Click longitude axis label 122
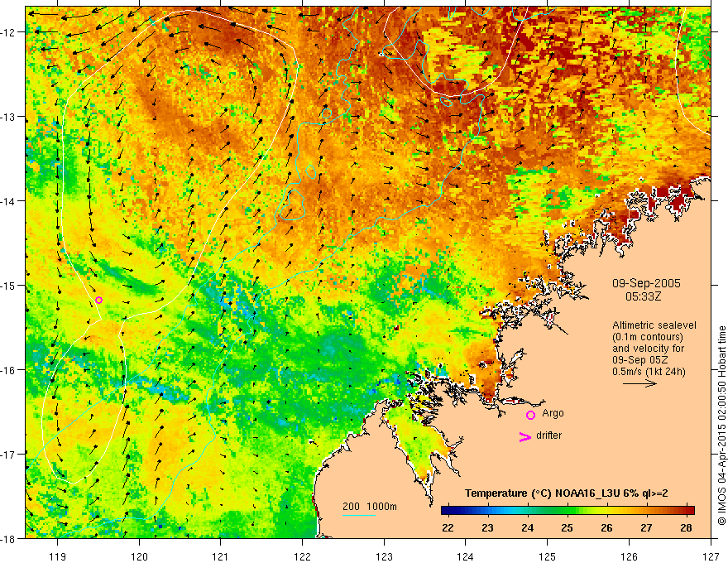 [x=303, y=556]
